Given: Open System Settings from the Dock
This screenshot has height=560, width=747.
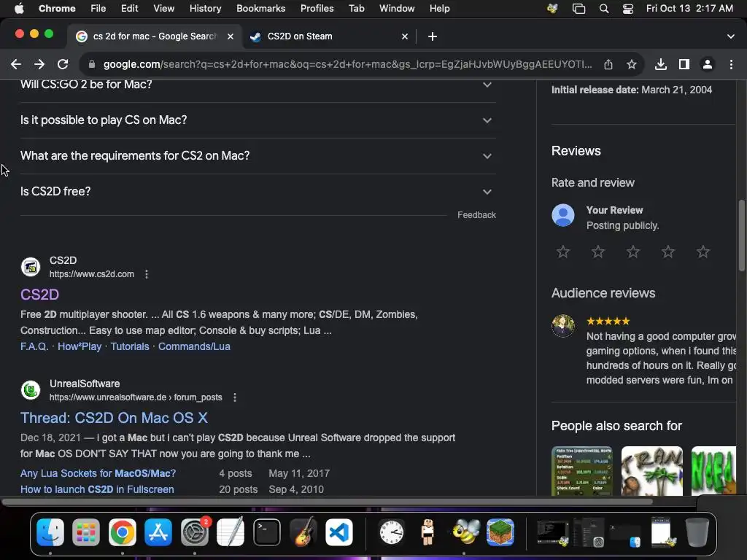Looking at the screenshot, I should [x=194, y=532].
